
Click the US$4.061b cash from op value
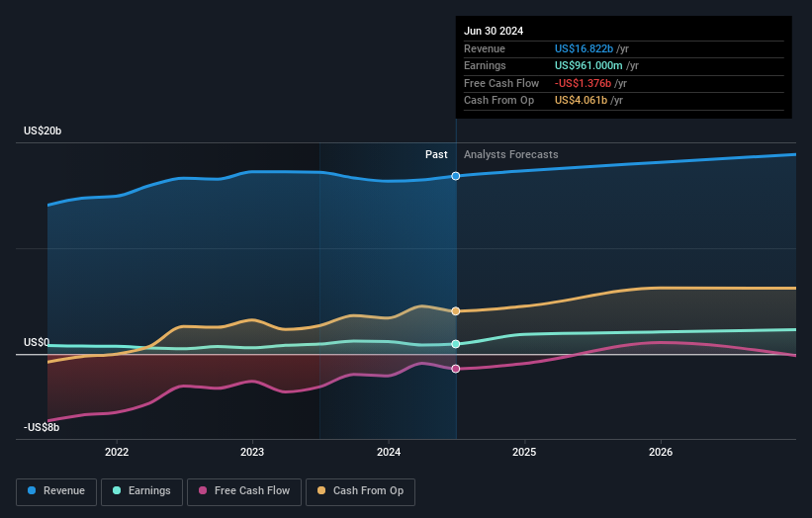pyautogui.click(x=581, y=101)
